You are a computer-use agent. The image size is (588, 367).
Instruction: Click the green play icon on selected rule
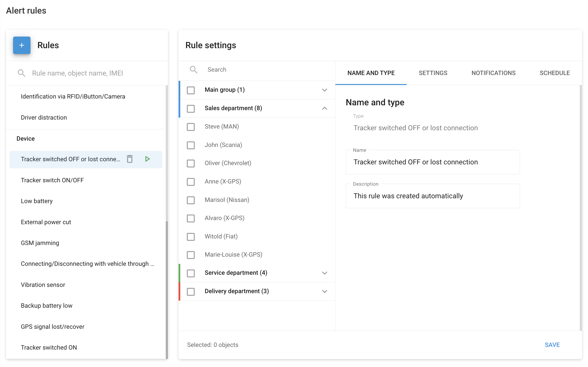(x=147, y=159)
